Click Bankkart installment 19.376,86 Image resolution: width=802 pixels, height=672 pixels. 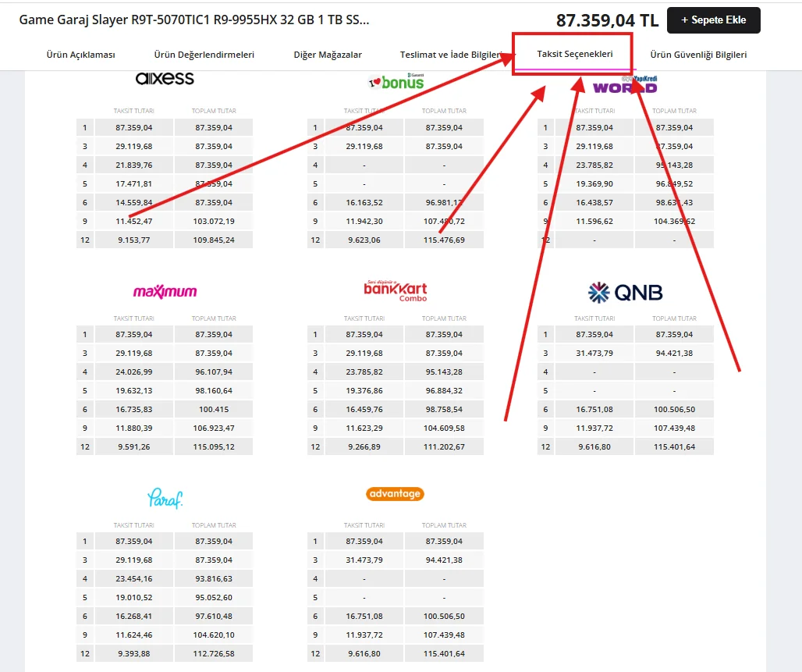[364, 390]
